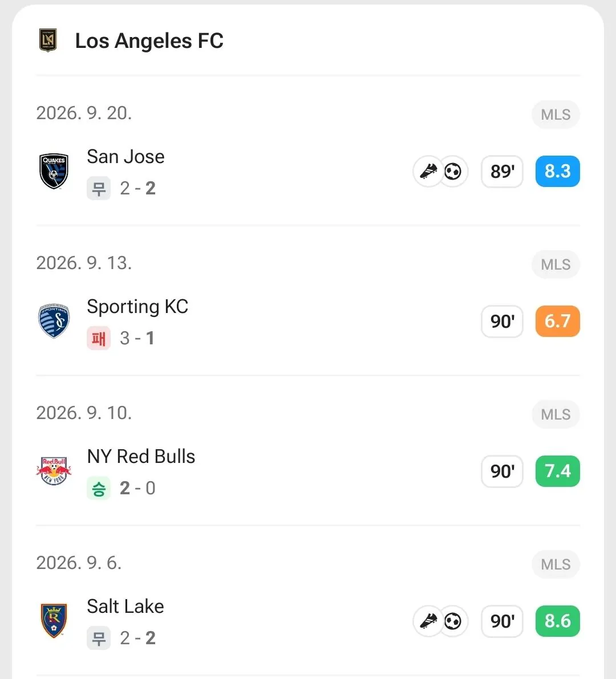The width and height of the screenshot is (616, 679).
Task: Select the 8.3 rating badge
Action: (557, 172)
